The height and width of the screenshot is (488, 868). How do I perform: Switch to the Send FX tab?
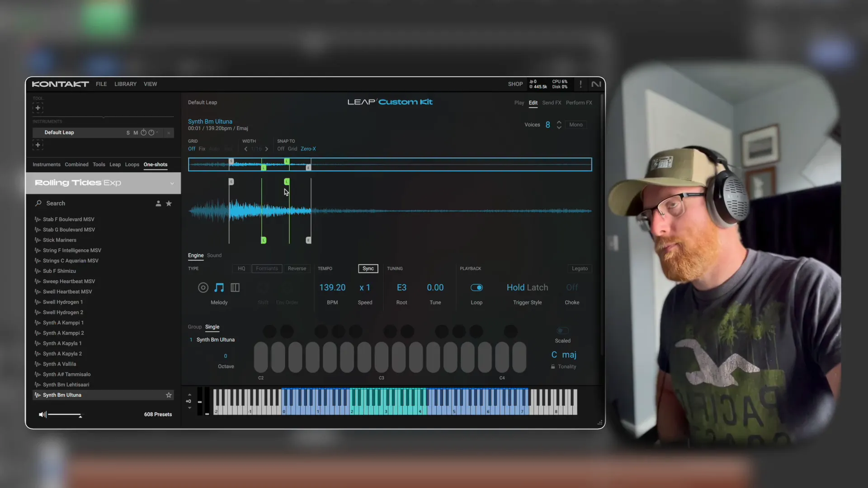coord(552,103)
